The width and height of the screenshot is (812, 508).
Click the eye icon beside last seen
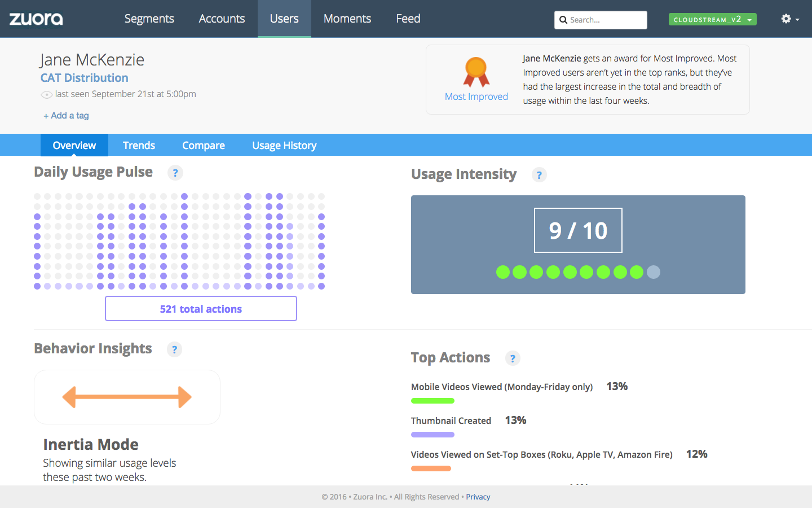(47, 95)
